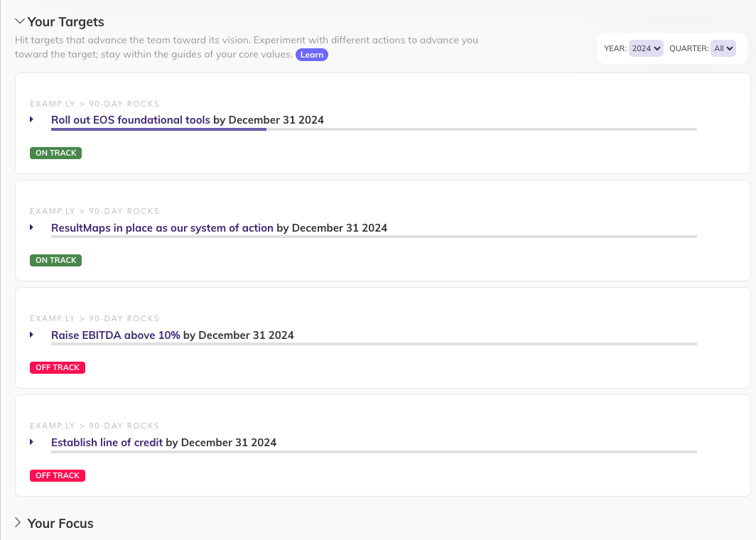Click OFF TRACK badge for line of credit

tap(58, 475)
